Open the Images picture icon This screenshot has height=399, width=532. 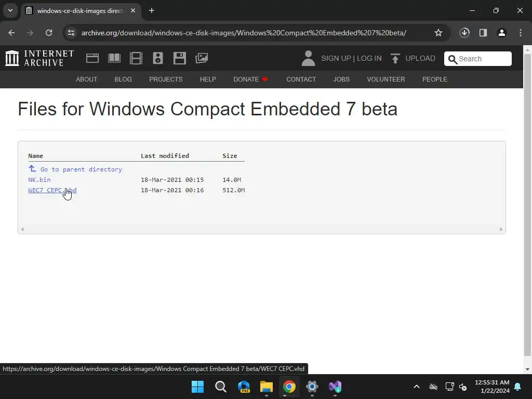tap(202, 58)
